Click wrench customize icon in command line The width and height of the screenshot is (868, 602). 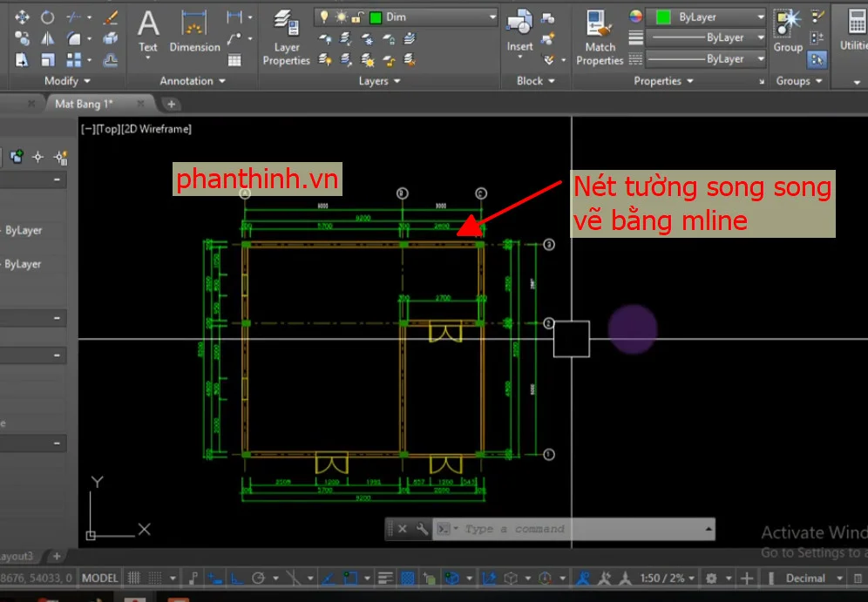pos(422,529)
